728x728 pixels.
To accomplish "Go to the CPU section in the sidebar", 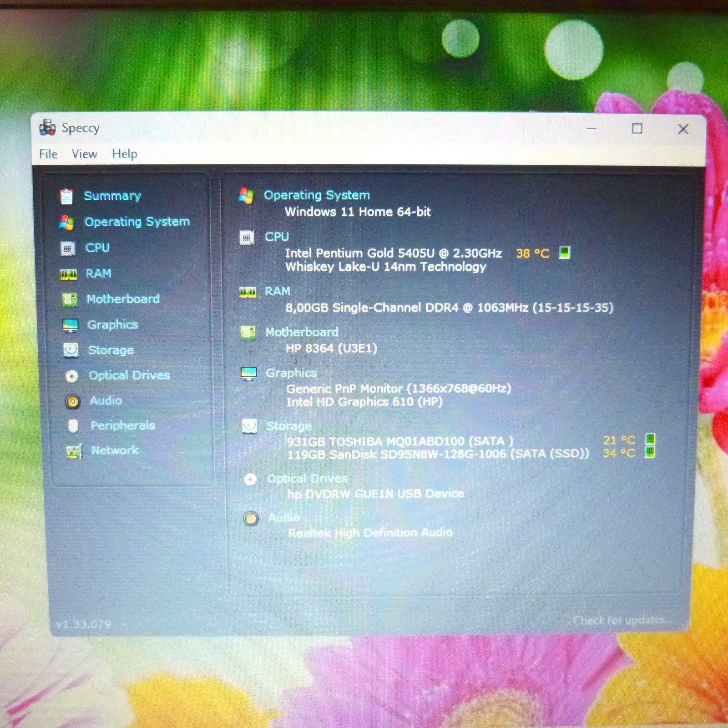I will [x=97, y=248].
